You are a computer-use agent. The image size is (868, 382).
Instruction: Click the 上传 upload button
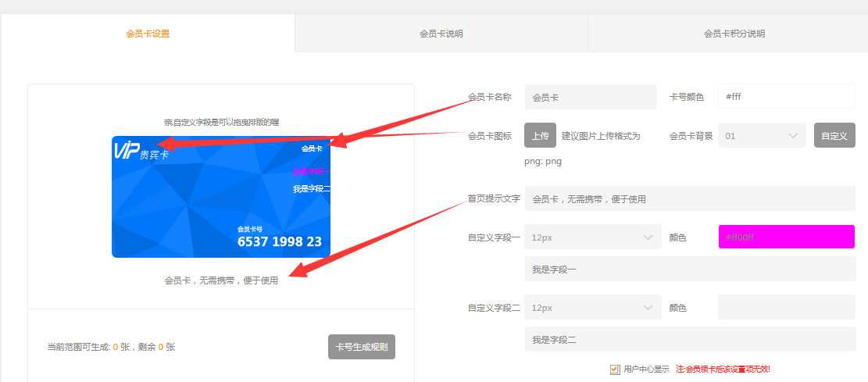pyautogui.click(x=540, y=135)
